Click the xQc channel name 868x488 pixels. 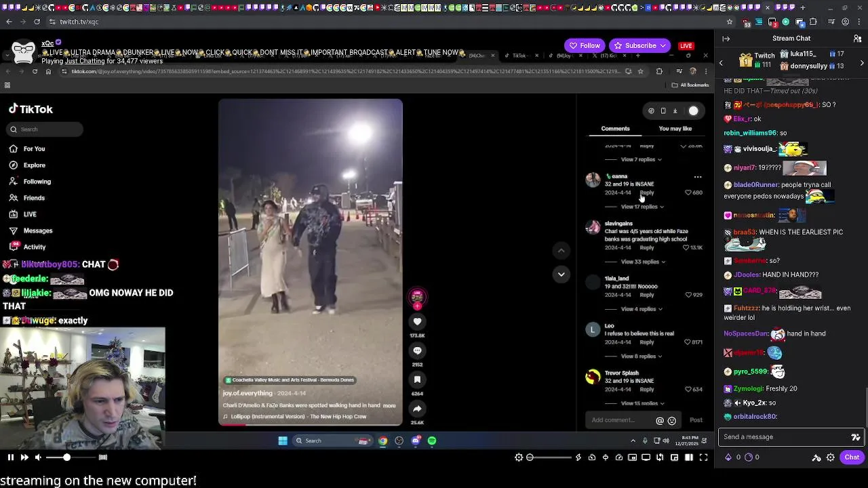(47, 43)
